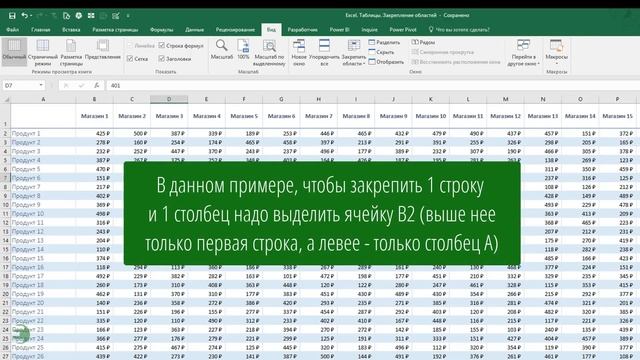Open the Zoom (Масштаб) magnifier dialog
Screen dimensions: 640x360
coord(222,49)
